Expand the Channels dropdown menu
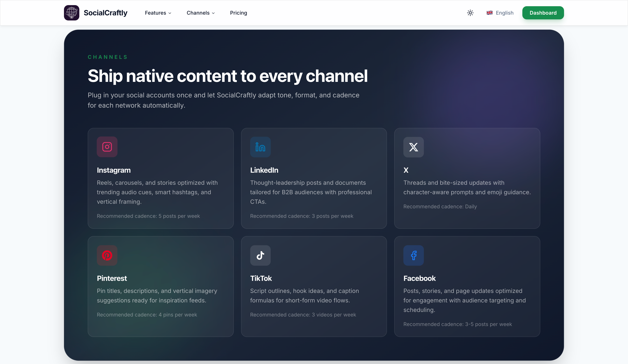 point(201,13)
